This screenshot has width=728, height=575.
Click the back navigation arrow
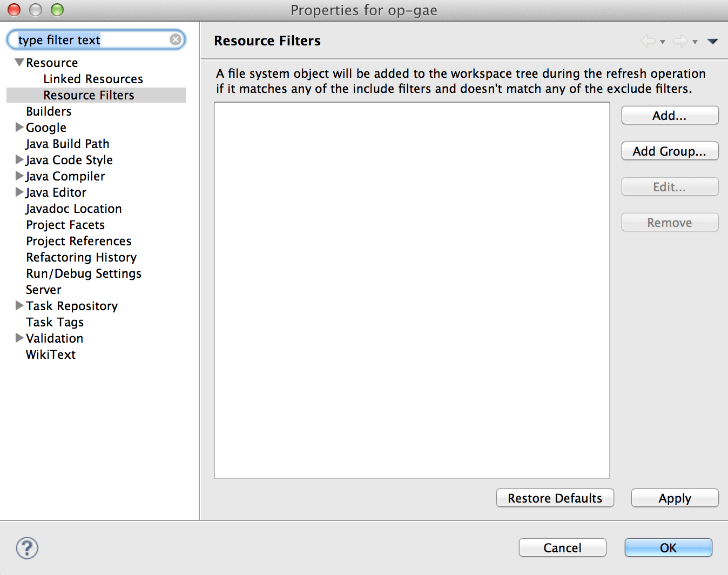tap(648, 41)
